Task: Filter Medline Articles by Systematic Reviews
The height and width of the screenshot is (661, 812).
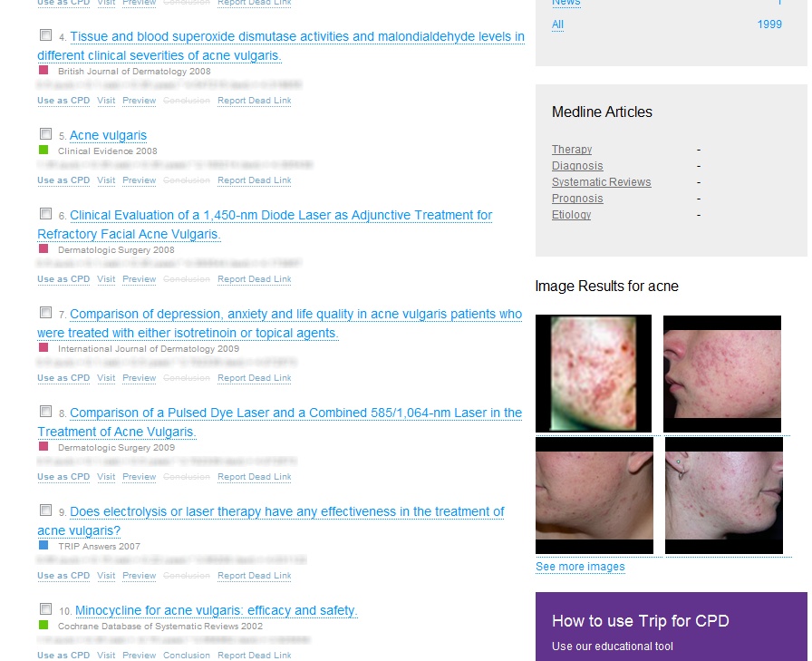Action: click(x=601, y=182)
